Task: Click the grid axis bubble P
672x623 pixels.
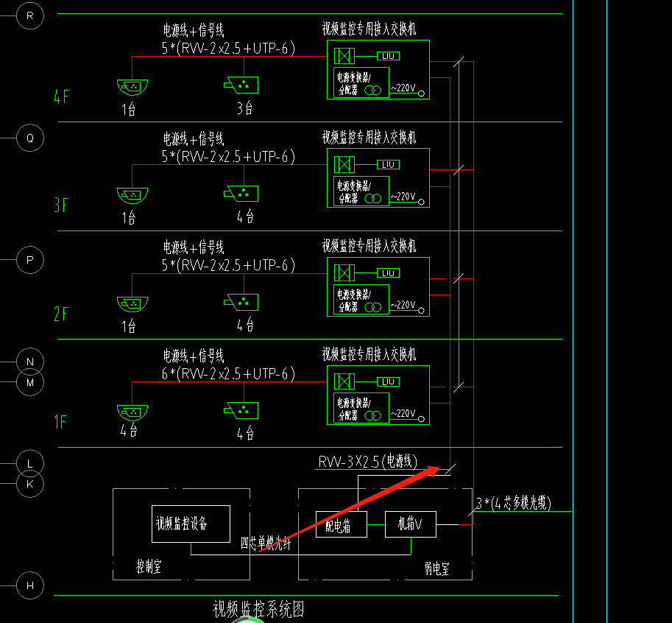Action: pyautogui.click(x=30, y=260)
